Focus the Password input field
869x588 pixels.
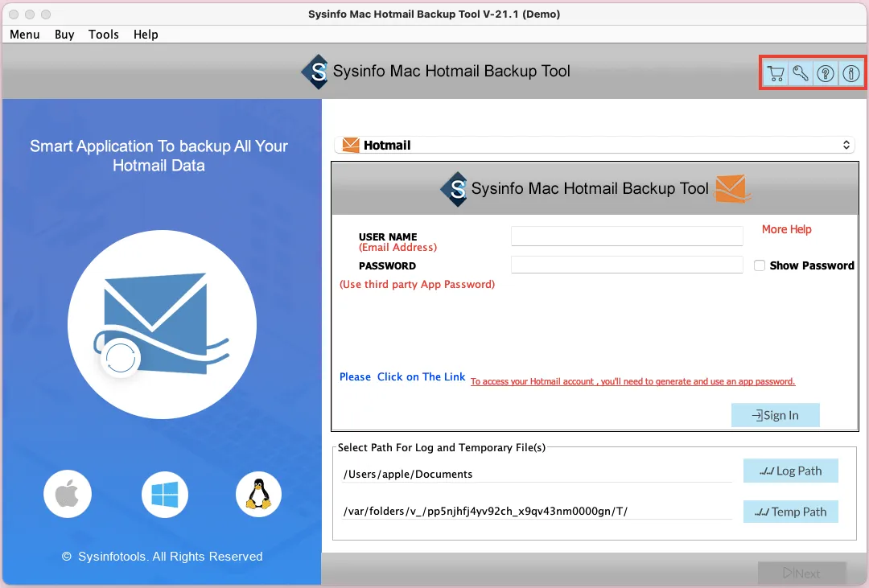(x=627, y=265)
